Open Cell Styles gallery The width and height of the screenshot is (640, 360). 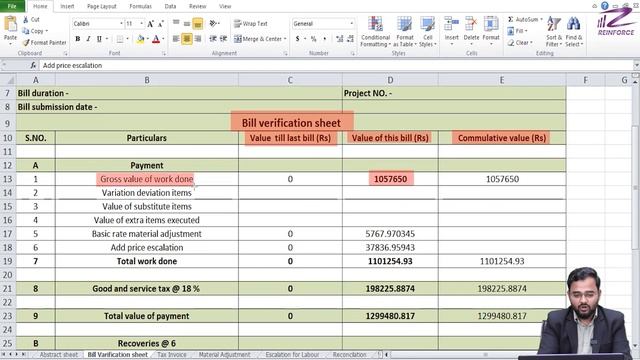point(427,31)
